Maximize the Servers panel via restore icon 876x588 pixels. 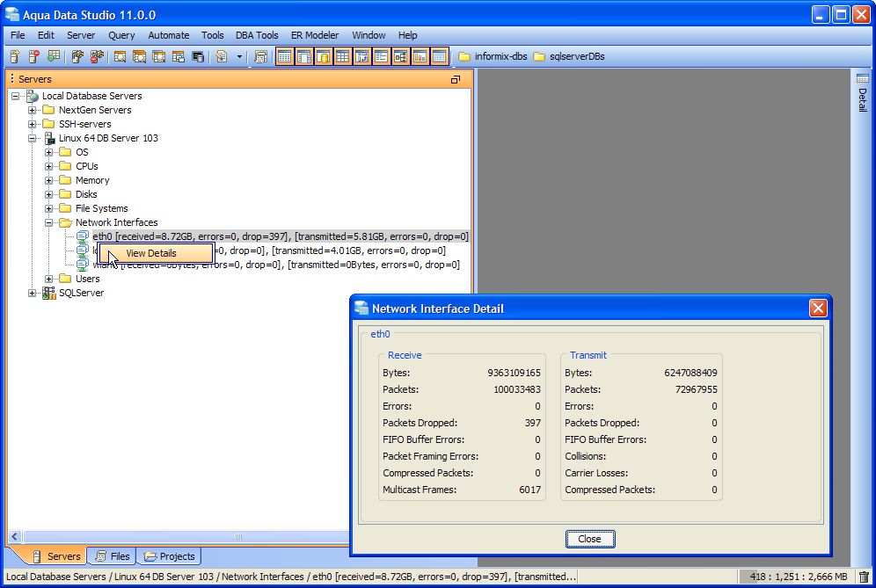pos(456,79)
